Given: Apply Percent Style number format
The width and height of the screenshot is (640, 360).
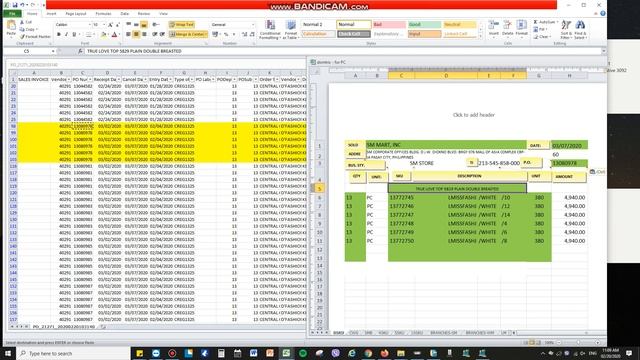Looking at the screenshot, I should point(226,34).
